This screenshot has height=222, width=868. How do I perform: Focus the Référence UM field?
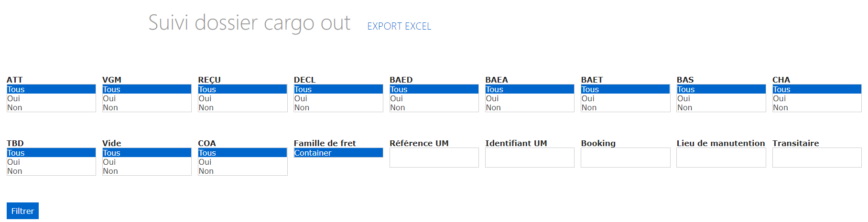point(434,158)
